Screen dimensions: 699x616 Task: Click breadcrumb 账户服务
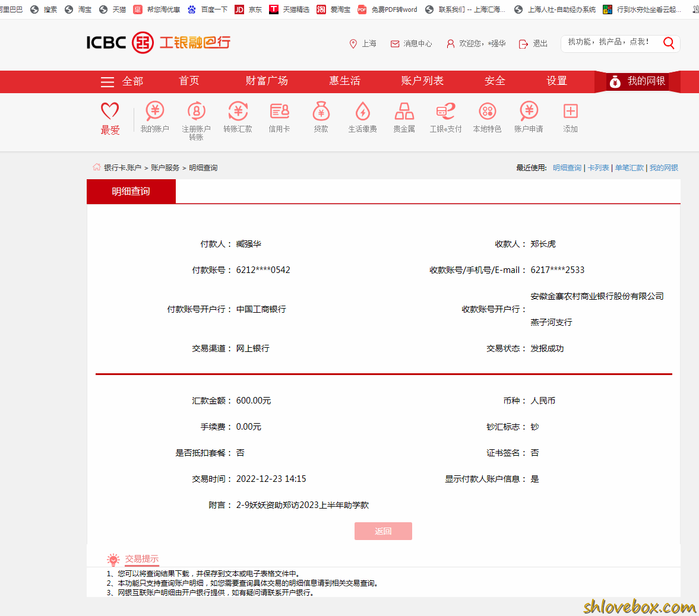165,168
